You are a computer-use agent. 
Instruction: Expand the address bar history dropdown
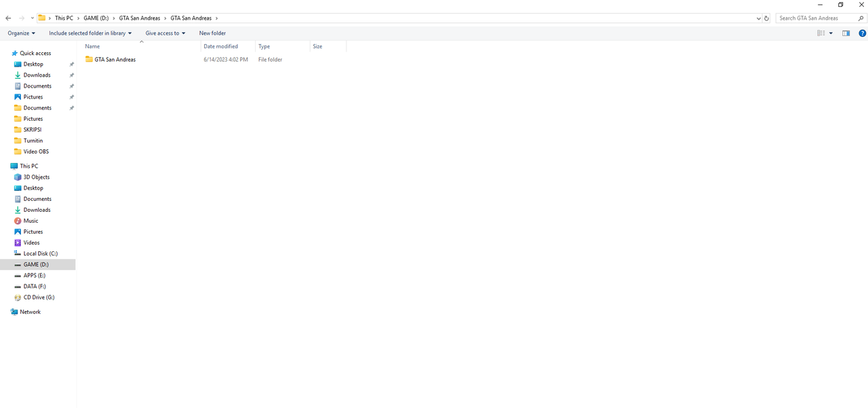click(x=758, y=18)
